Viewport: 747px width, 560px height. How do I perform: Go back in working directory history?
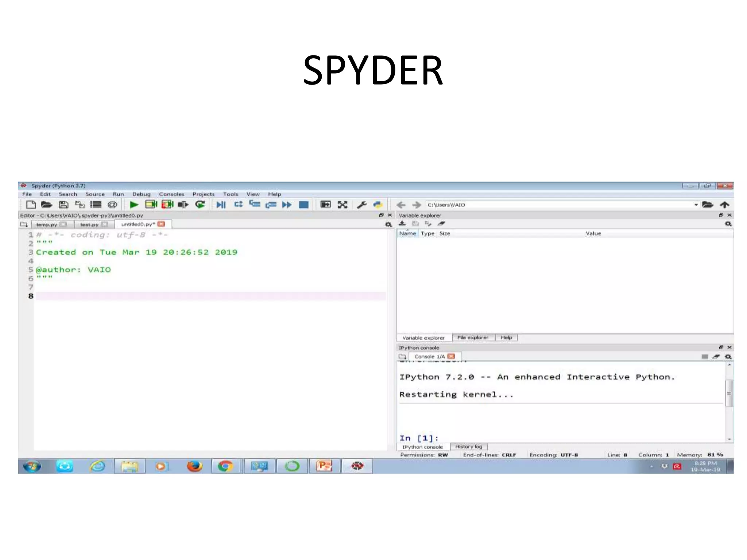[x=401, y=205]
